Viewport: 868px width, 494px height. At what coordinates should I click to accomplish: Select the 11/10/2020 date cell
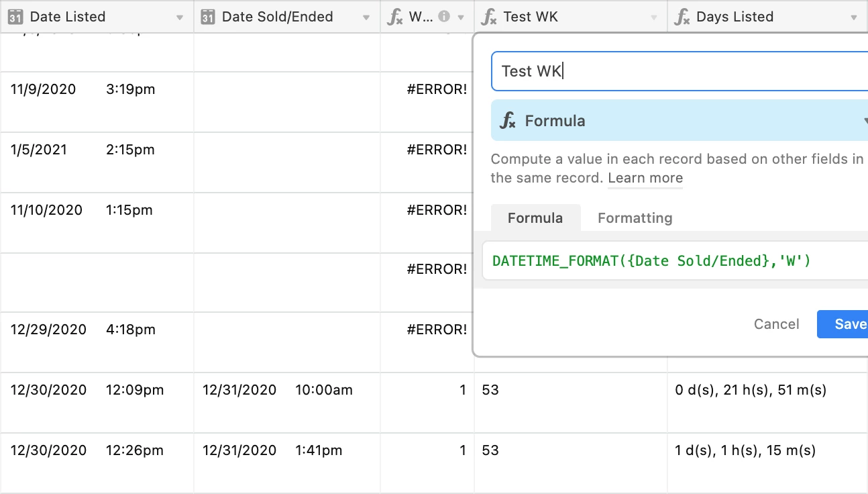46,210
